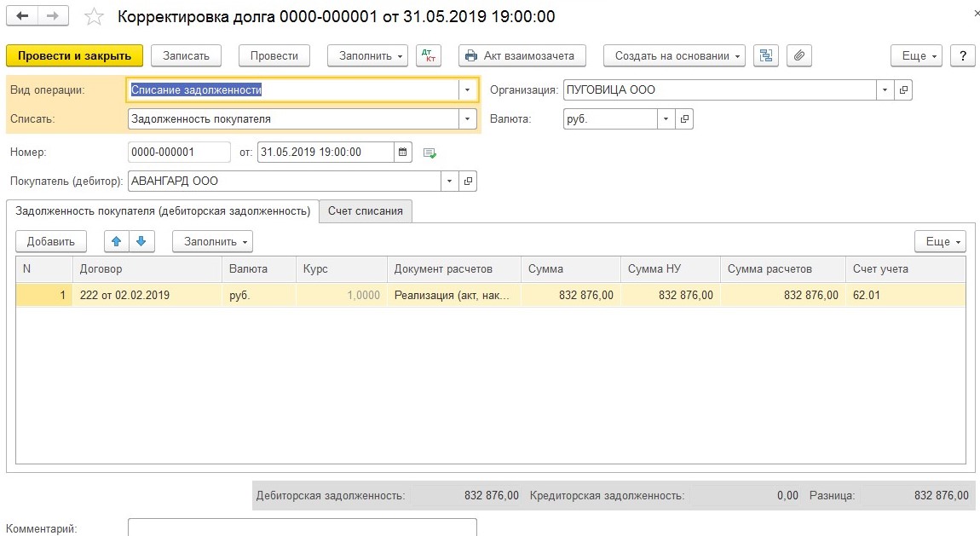The height and width of the screenshot is (536, 980).
Task: Open organization ПУГОВИЦА ООО details icon
Action: (x=903, y=90)
